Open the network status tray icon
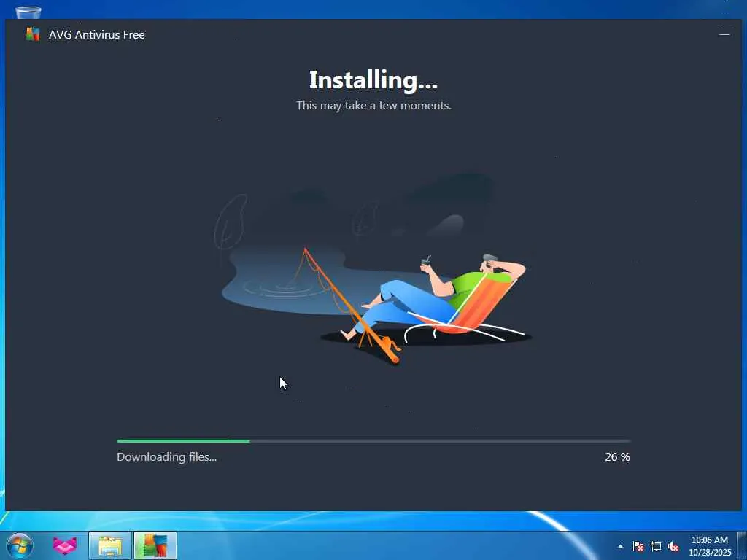Screen dimensions: 747x560 (x=656, y=546)
